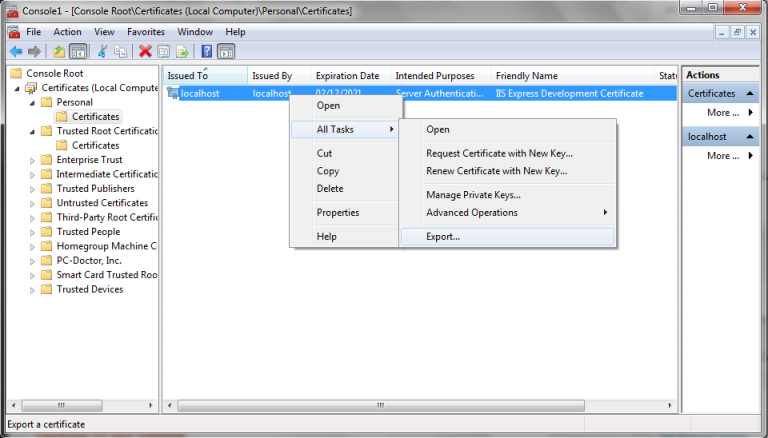
Task: Collapse the Certificates section in Actions pane
Action: point(749,93)
